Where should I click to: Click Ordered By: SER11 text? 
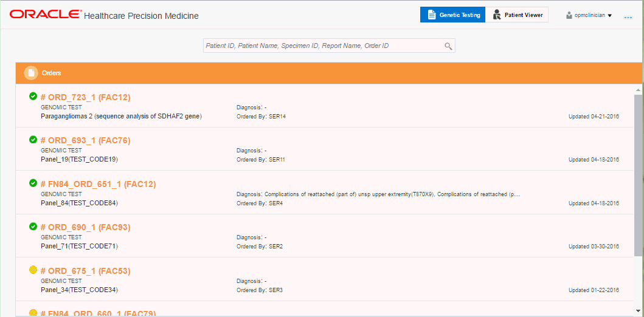tap(261, 160)
